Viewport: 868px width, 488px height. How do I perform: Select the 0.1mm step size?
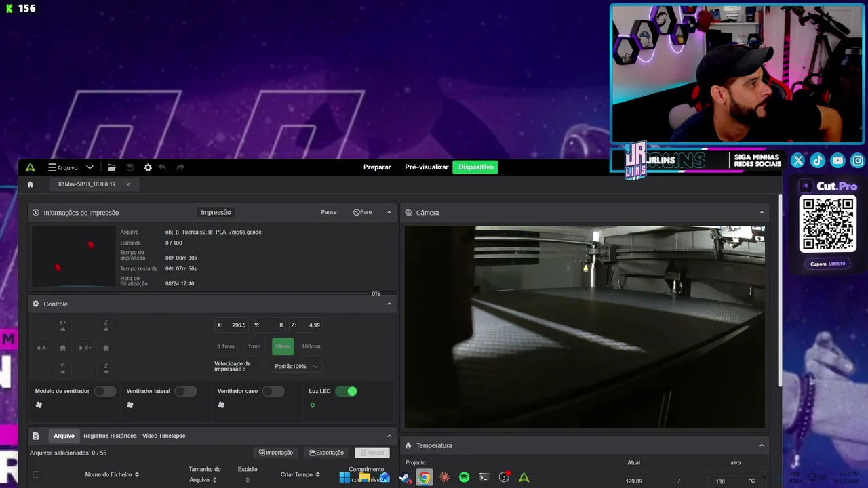click(226, 346)
